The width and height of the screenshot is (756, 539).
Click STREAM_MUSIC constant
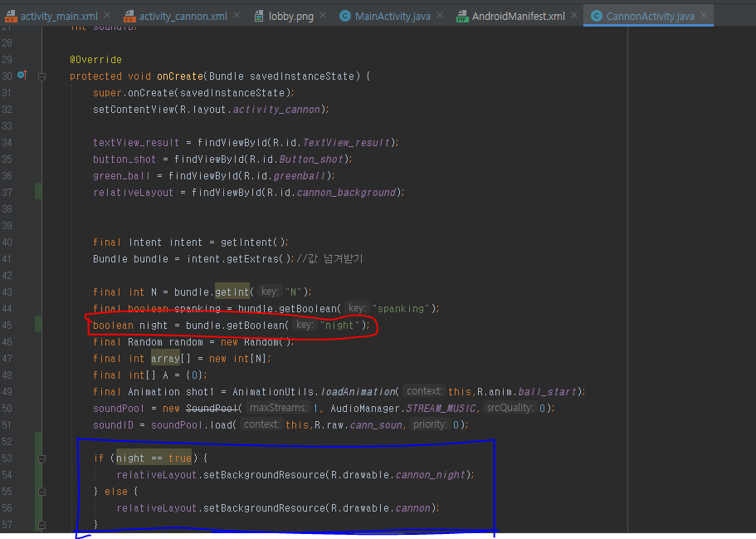[x=441, y=409]
